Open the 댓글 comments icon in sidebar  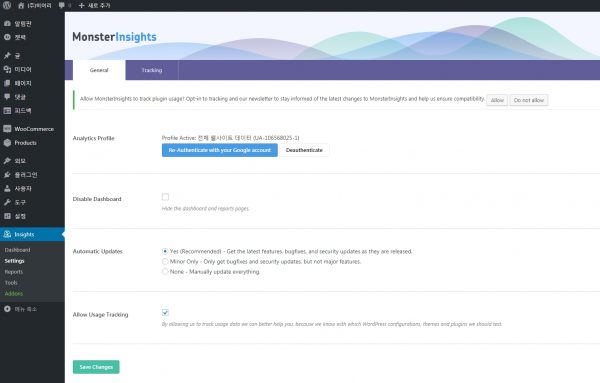tap(7, 97)
